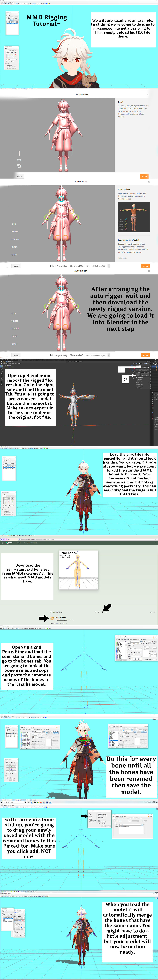Click the author avatar next to Semi-Bones title

click(52, 618)
